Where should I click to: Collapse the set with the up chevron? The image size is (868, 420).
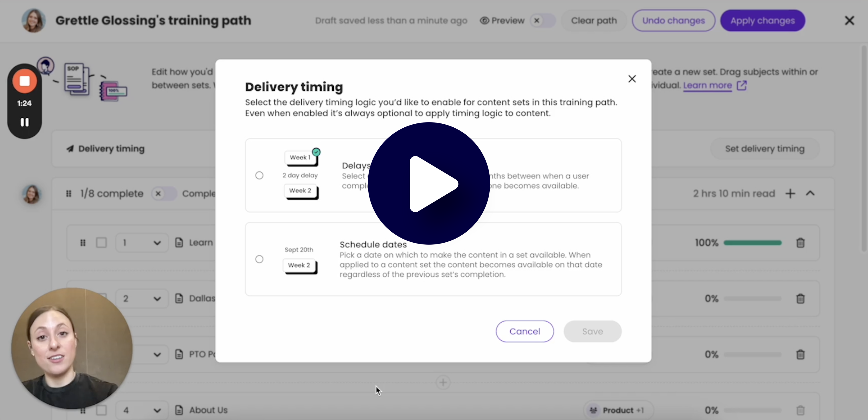810,193
